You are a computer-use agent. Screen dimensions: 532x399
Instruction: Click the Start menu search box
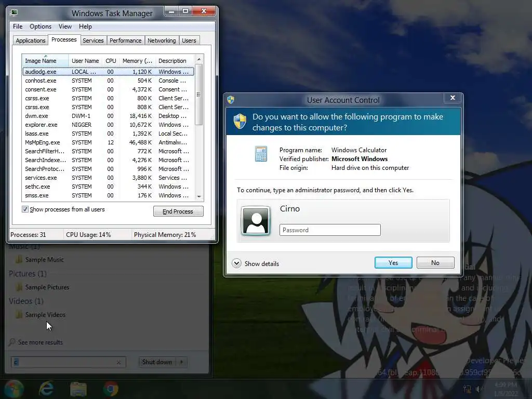68,362
